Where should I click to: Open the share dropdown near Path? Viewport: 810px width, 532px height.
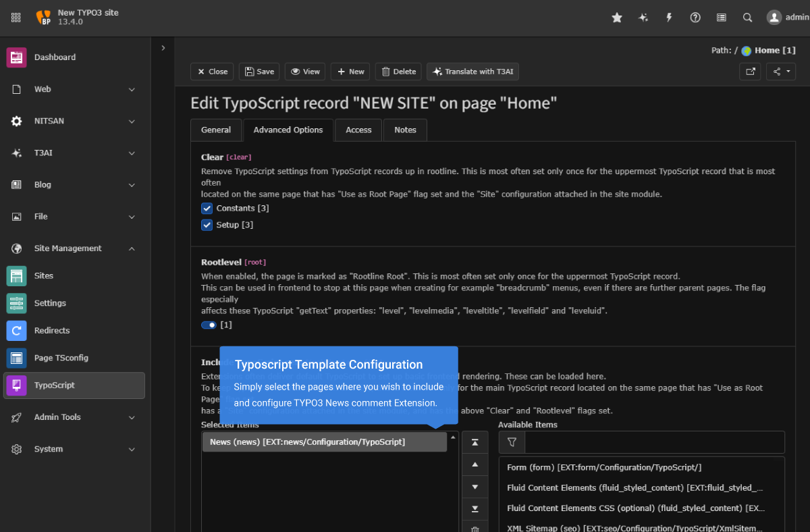pyautogui.click(x=780, y=71)
